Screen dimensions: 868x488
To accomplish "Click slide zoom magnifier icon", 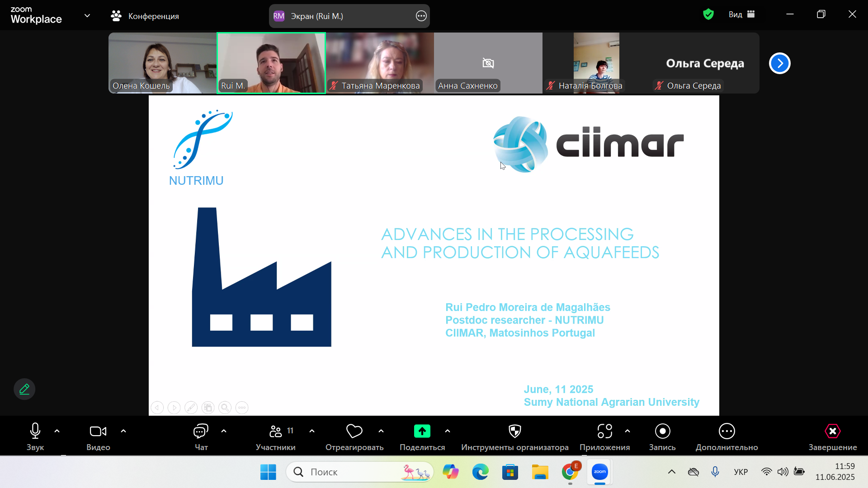I will 225,408.
